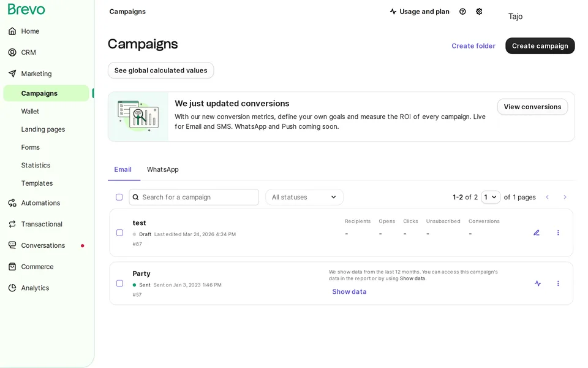Go to the next page arrow
Viewport: 588px width, 368px height.
pos(565,197)
